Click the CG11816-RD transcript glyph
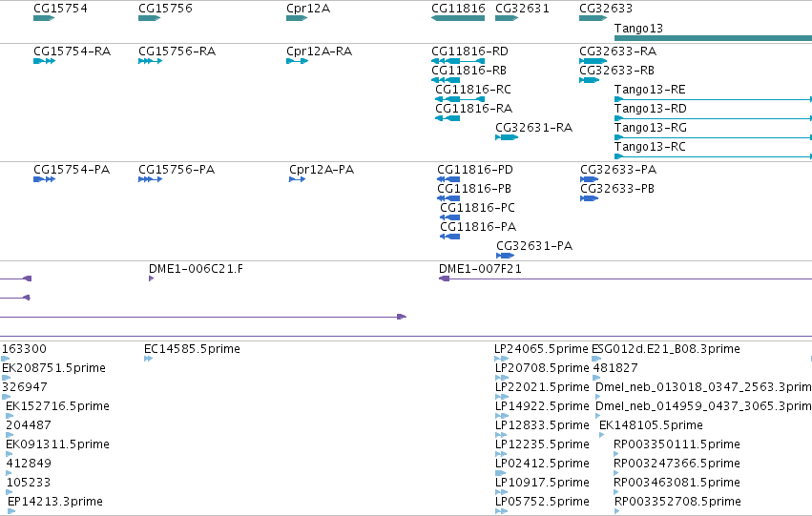This screenshot has height=516, width=812. (x=458, y=61)
